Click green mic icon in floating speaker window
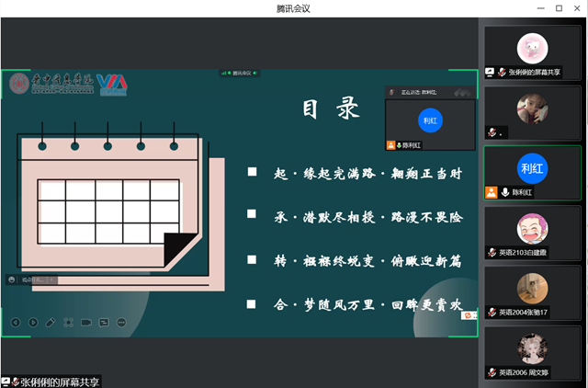Viewport: 588px width, 388px height. tap(400, 145)
